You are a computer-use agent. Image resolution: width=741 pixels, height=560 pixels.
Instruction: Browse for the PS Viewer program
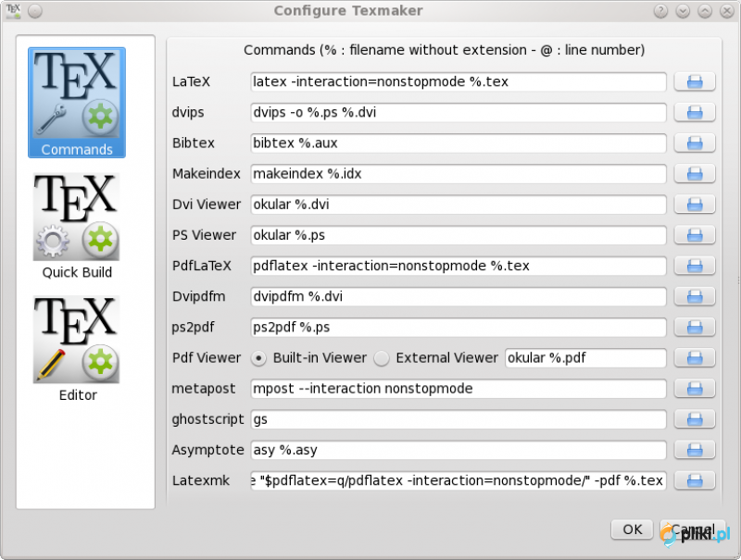[x=694, y=235]
